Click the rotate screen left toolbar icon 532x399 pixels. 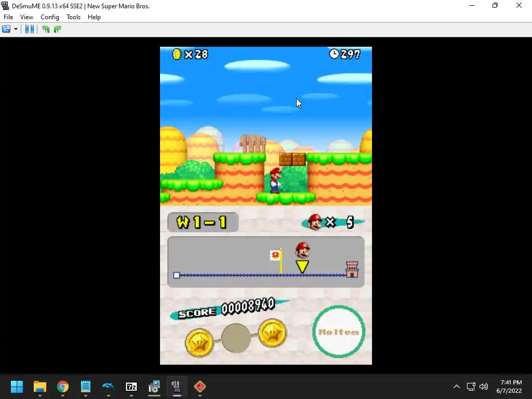[46, 29]
